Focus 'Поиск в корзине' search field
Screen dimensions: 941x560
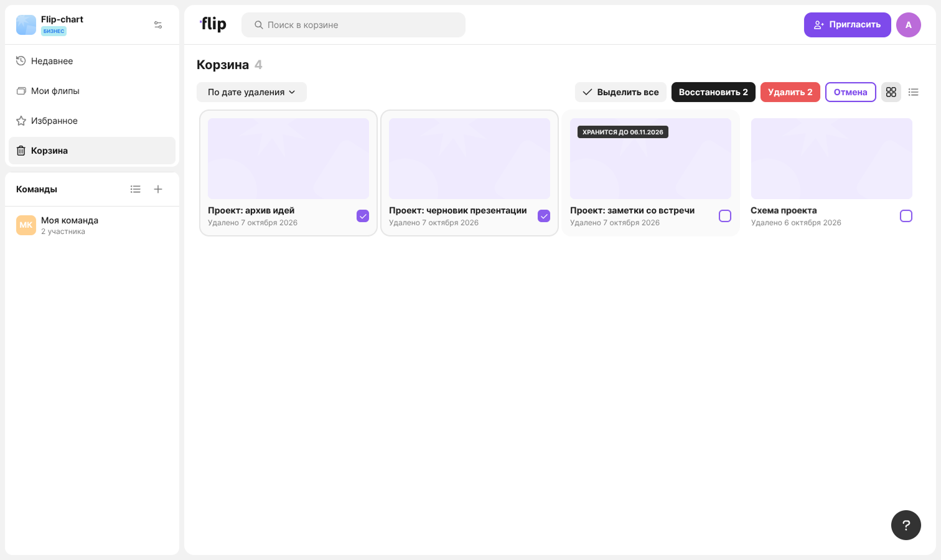click(353, 25)
